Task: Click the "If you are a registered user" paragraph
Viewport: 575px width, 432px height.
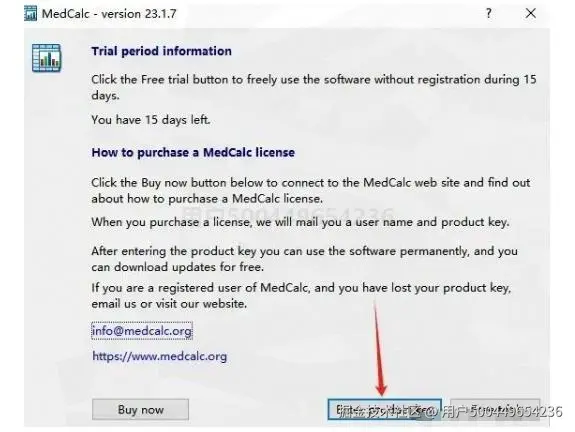Action: [301, 296]
